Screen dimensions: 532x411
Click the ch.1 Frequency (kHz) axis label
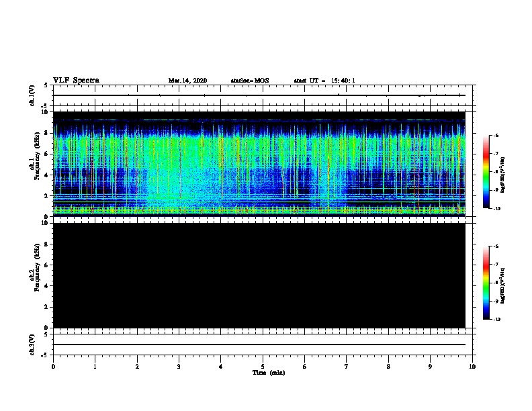coord(34,156)
